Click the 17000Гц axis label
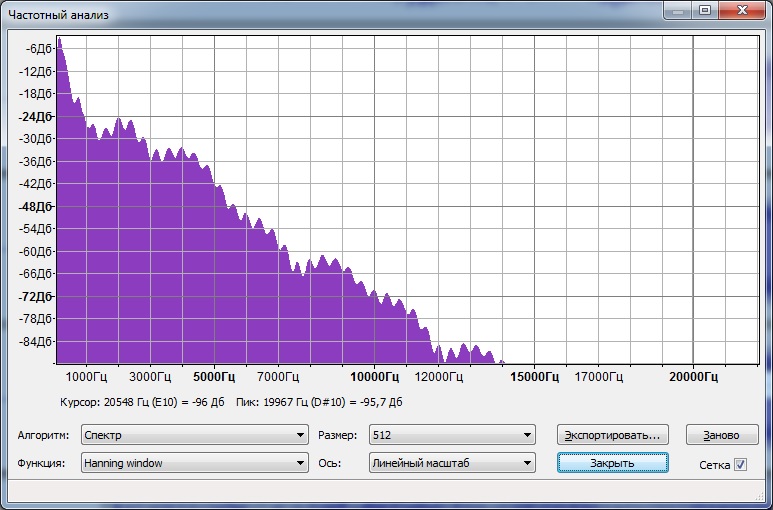Image resolution: width=773 pixels, height=510 pixels. pos(598,377)
